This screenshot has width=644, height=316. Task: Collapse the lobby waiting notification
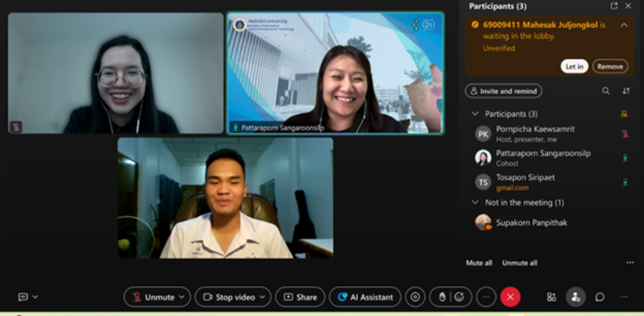pyautogui.click(x=624, y=25)
